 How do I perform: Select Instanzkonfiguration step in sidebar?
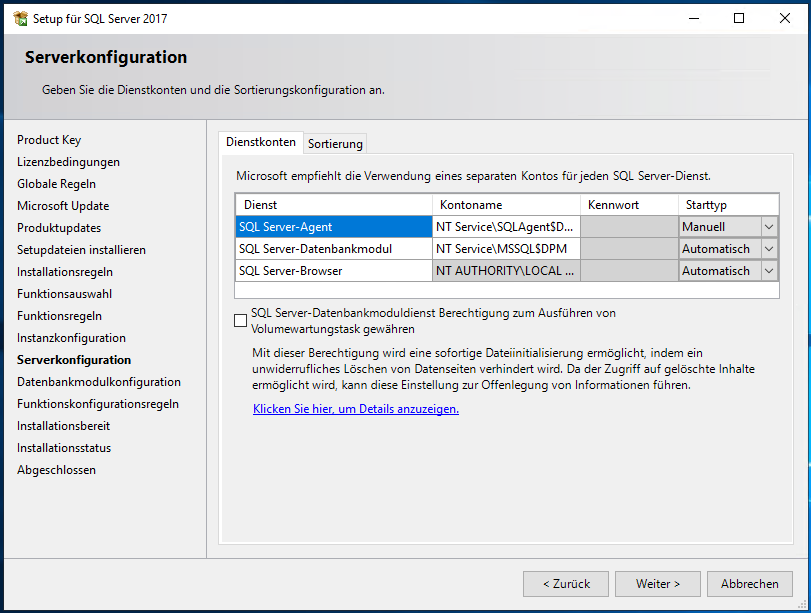click(71, 338)
